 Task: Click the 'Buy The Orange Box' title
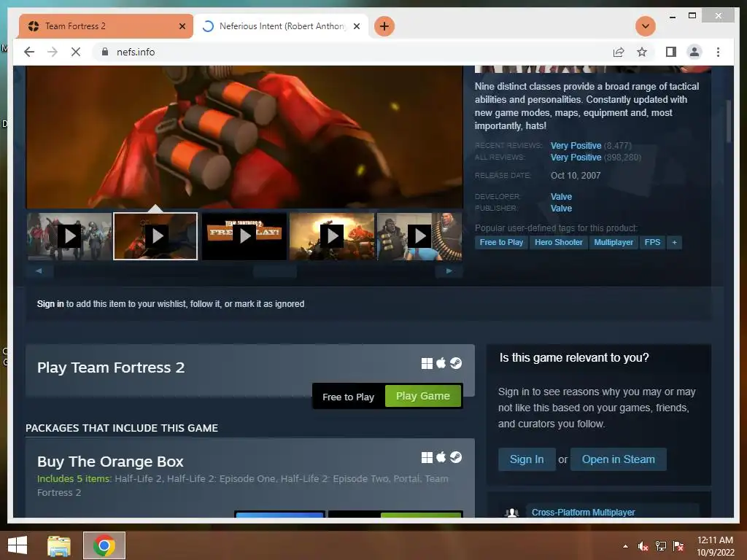(110, 462)
